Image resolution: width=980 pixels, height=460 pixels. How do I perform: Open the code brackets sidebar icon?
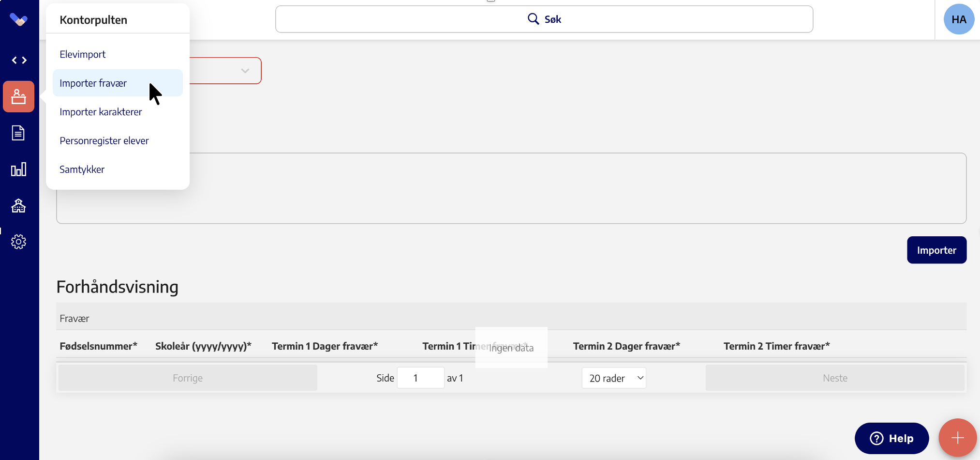19,60
